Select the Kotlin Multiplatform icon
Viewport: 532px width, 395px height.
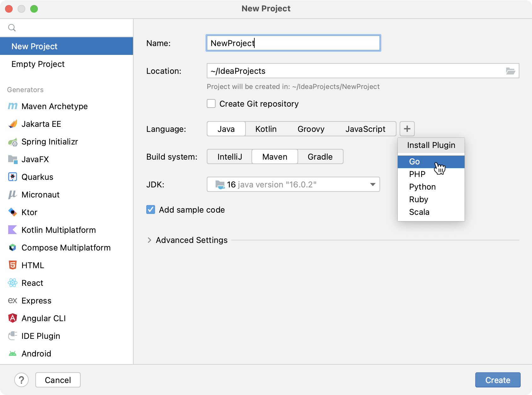pyautogui.click(x=13, y=230)
